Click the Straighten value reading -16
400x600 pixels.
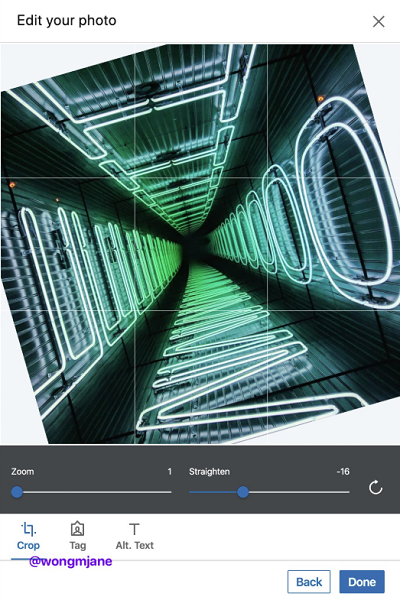[x=343, y=471]
